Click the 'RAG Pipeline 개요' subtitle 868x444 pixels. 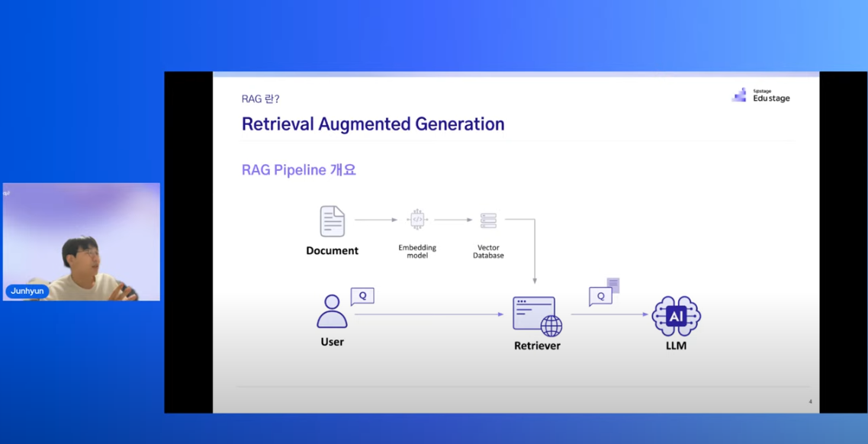[298, 170]
